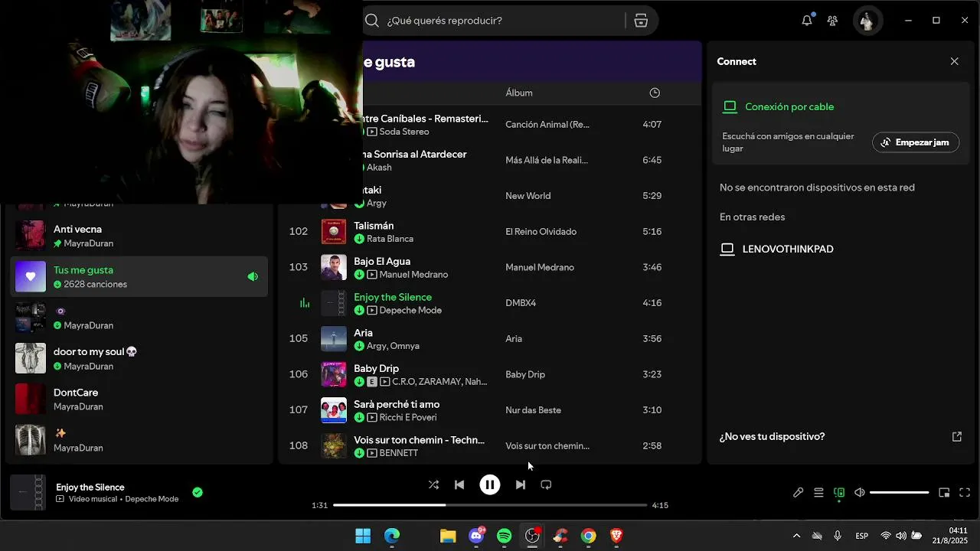Skip to previous track

tap(459, 484)
